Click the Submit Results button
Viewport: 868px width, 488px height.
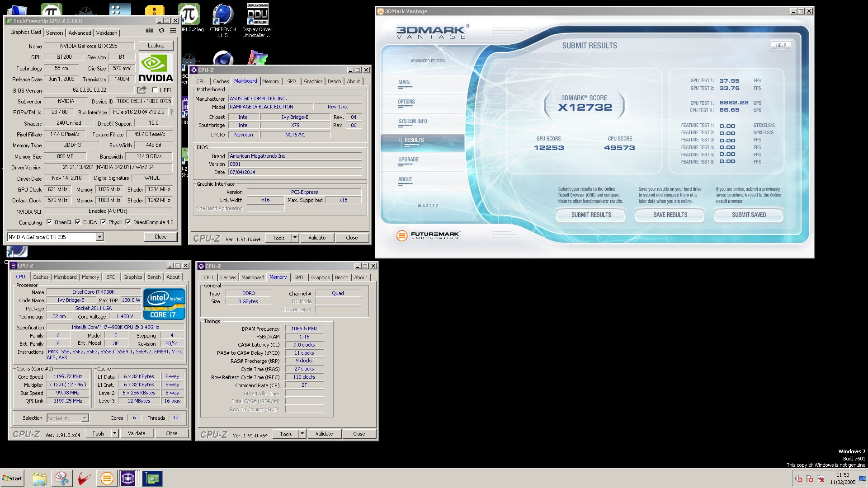pos(591,215)
